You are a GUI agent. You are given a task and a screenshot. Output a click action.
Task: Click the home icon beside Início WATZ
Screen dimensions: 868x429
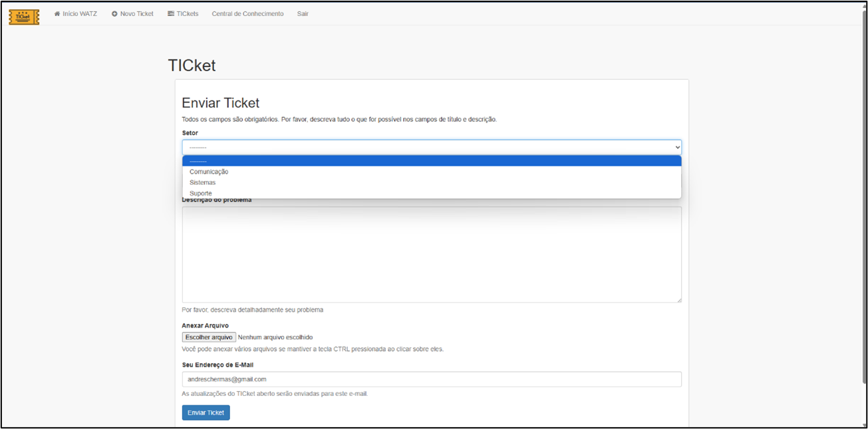57,14
